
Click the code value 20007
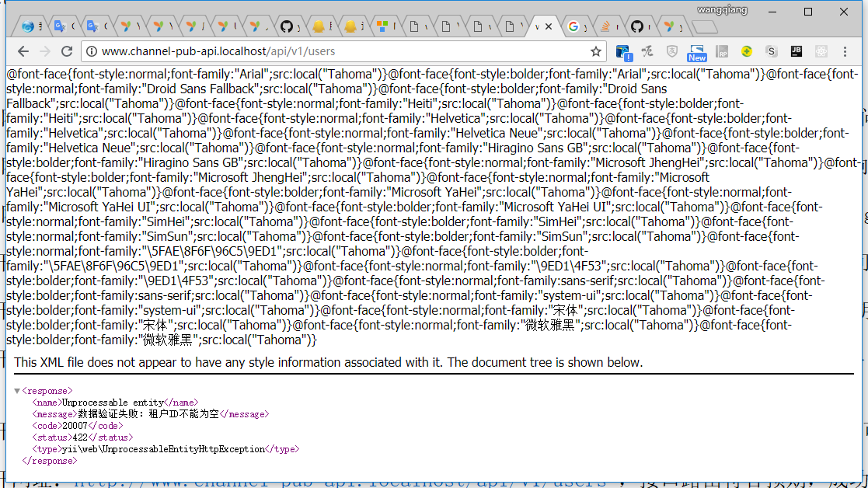tap(75, 426)
